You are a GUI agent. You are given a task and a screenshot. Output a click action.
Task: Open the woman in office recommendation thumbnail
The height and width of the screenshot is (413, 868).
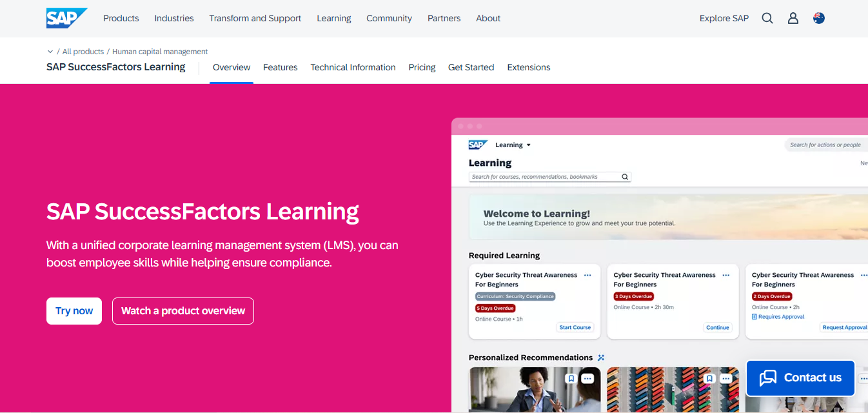(535, 390)
